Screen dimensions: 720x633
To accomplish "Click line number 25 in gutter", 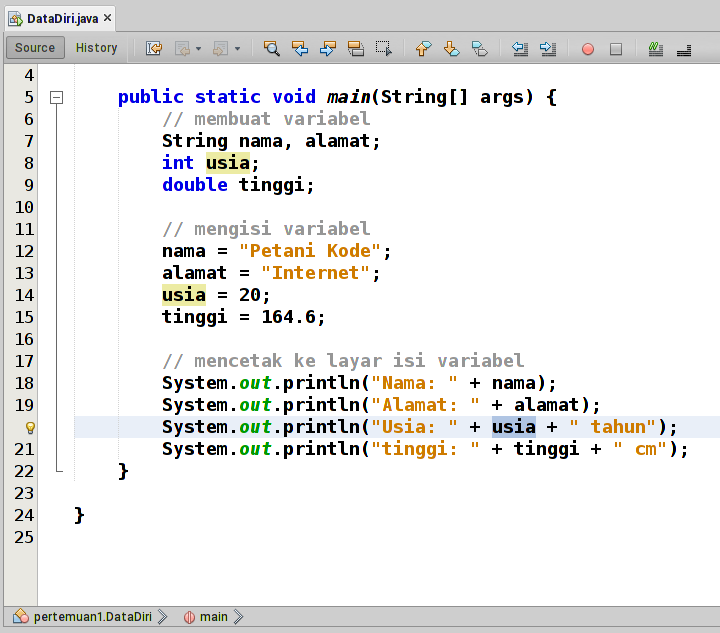I will pyautogui.click(x=24, y=537).
